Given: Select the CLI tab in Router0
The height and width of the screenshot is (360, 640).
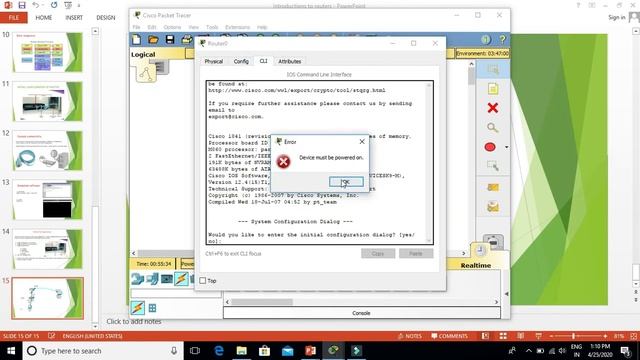Looking at the screenshot, I should pyautogui.click(x=263, y=61).
